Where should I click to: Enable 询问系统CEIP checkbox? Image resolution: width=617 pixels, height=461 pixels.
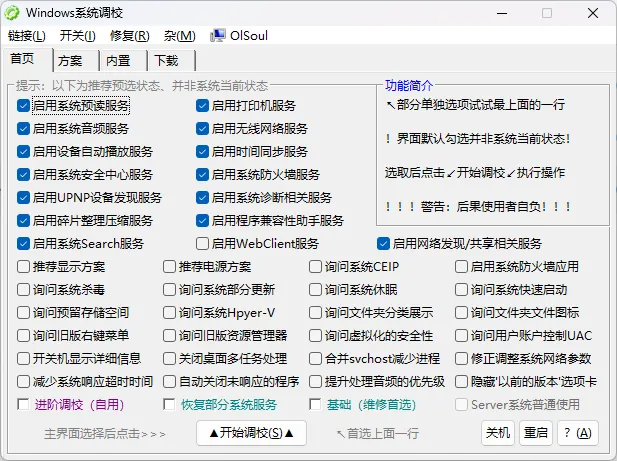(x=315, y=267)
